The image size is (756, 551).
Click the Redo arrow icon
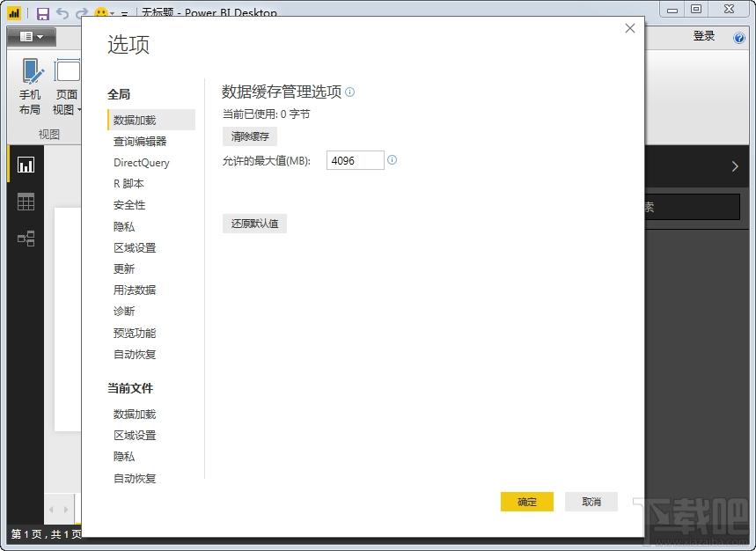tap(81, 13)
